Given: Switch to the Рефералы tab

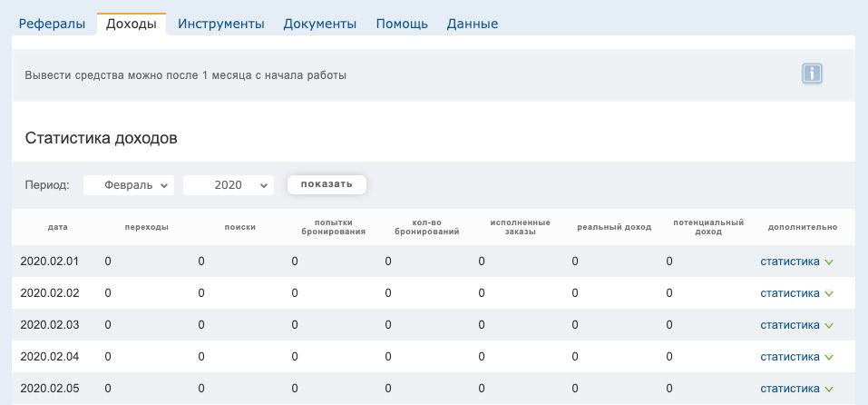Looking at the screenshot, I should click(53, 25).
